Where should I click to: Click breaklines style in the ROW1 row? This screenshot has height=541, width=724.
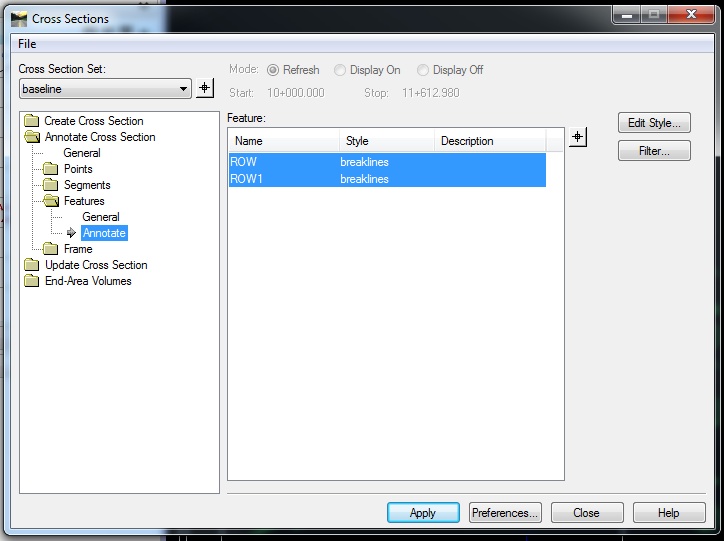pos(364,179)
